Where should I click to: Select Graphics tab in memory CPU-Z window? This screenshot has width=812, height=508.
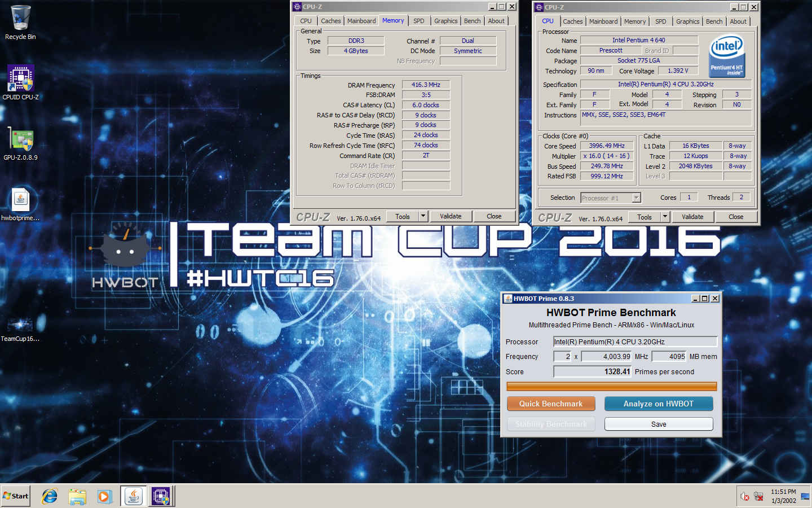(x=445, y=21)
